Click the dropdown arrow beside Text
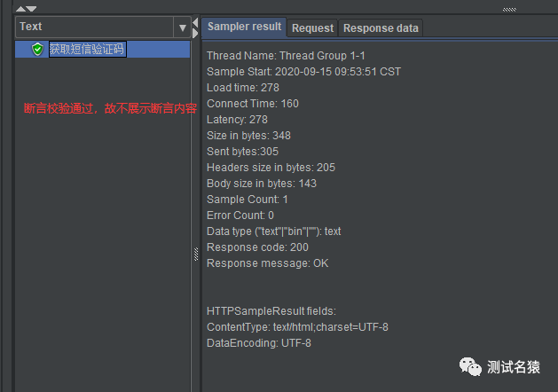This screenshot has height=392, width=558. point(183,27)
